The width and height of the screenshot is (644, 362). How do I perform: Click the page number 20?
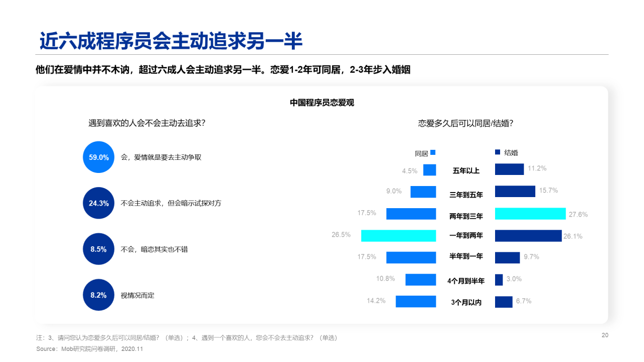(605, 335)
